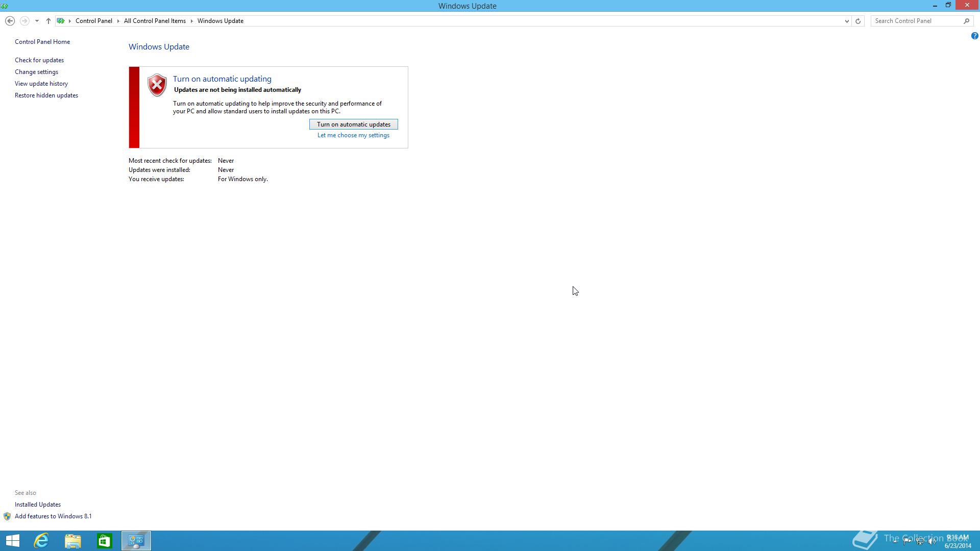Click 'Updates are not being installed automatically'
This screenshot has width=980, height=551.
(x=237, y=90)
